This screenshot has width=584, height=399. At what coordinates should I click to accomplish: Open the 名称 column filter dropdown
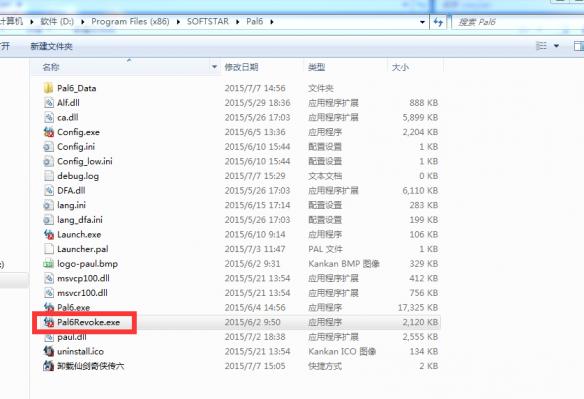214,67
